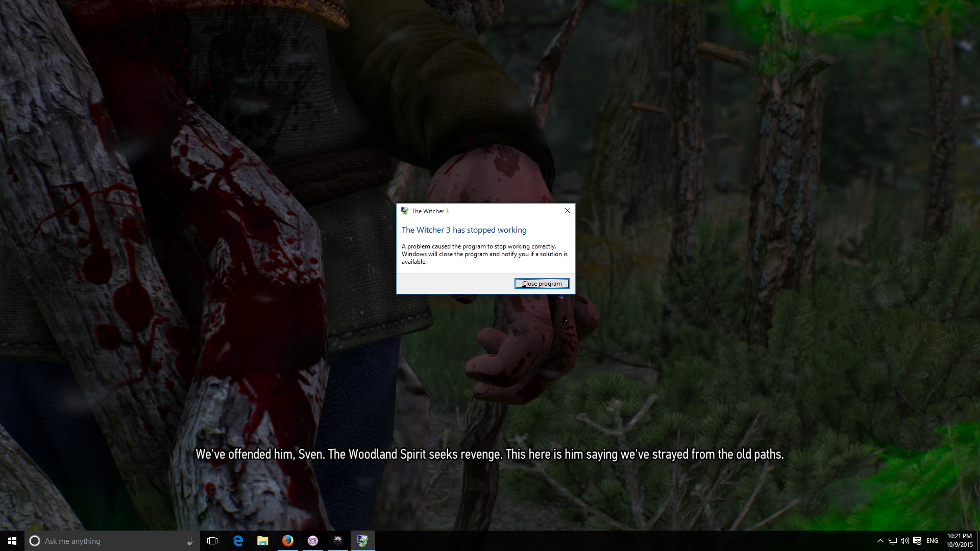
Task: Launch Microsoft Edge from taskbar
Action: pyautogui.click(x=237, y=541)
